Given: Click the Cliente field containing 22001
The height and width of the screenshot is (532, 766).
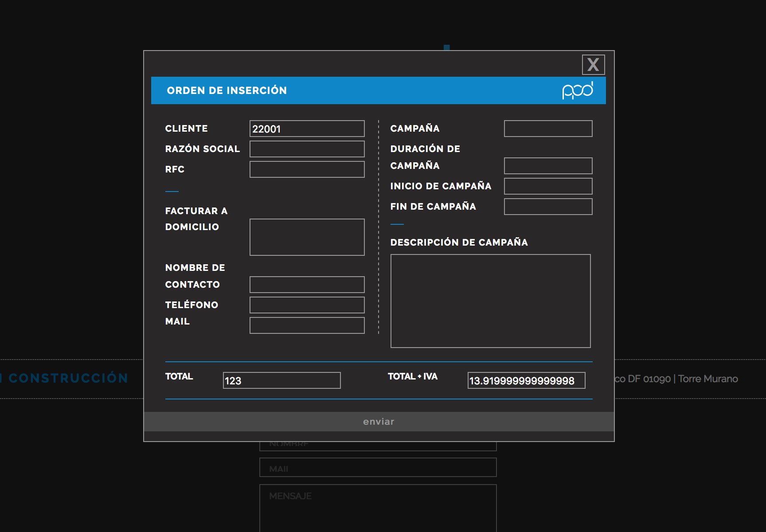Looking at the screenshot, I should (307, 129).
